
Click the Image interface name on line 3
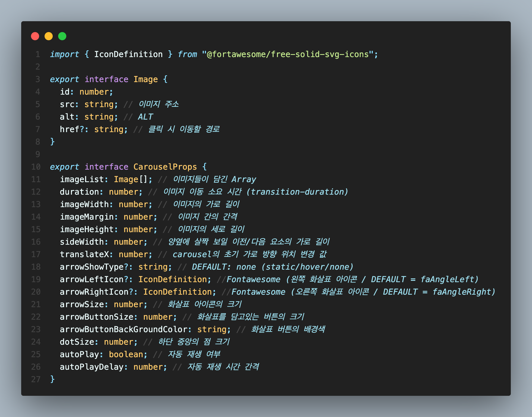pos(145,79)
